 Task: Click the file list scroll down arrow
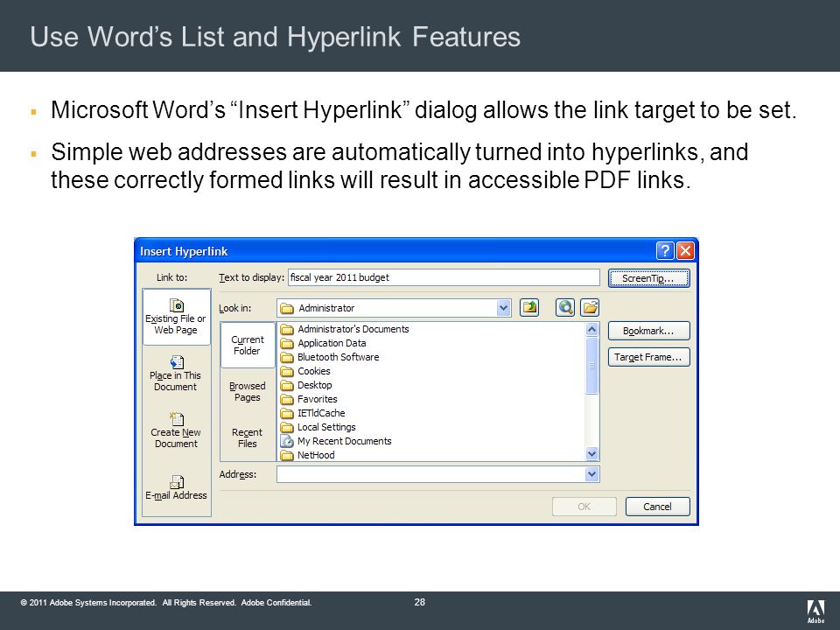[592, 454]
